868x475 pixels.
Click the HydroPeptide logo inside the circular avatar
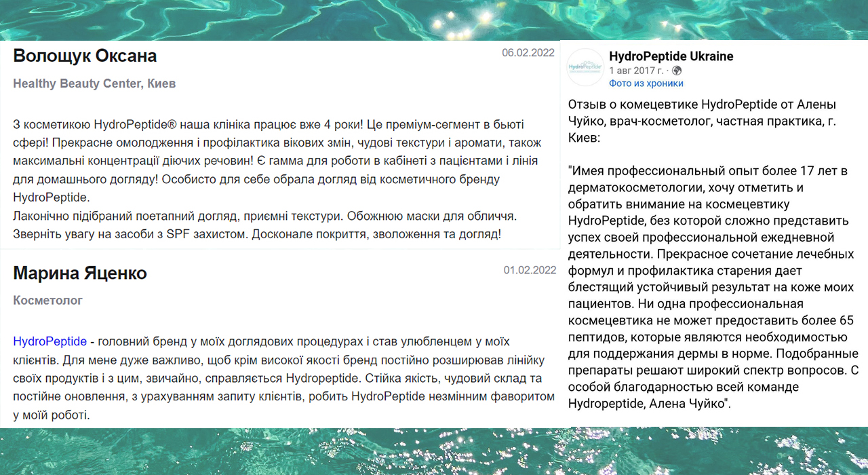coord(585,66)
